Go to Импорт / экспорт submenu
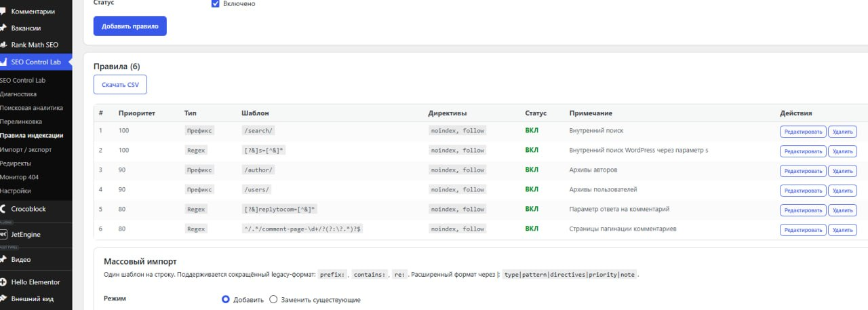 click(x=26, y=149)
